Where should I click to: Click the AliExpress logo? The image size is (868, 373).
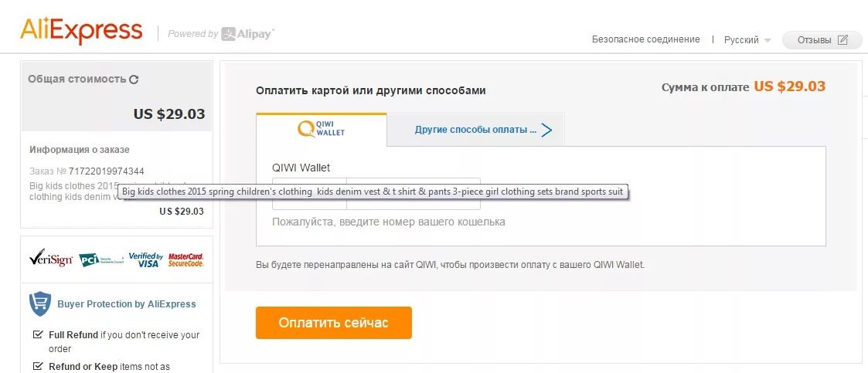pyautogui.click(x=81, y=31)
